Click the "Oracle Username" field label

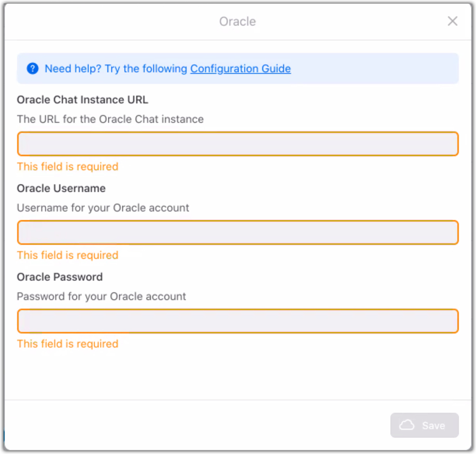pyautogui.click(x=61, y=188)
